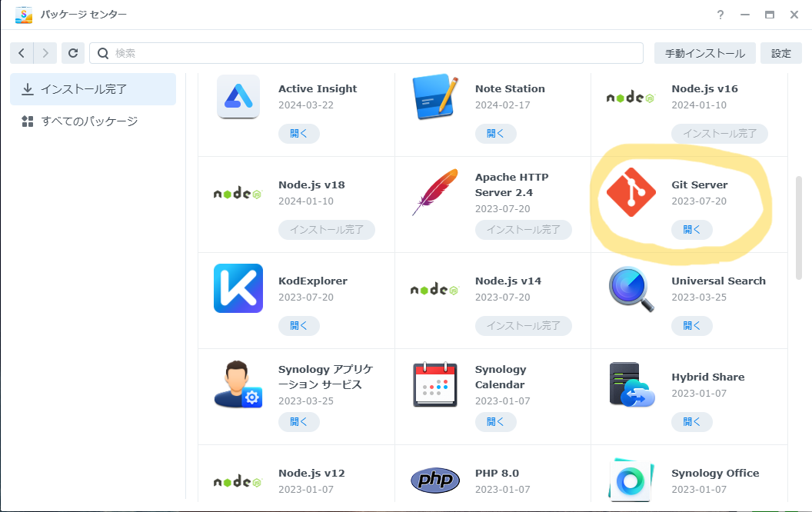The image size is (812, 512).
Task: Click the Node.js v14 logo icon
Action: tap(434, 289)
